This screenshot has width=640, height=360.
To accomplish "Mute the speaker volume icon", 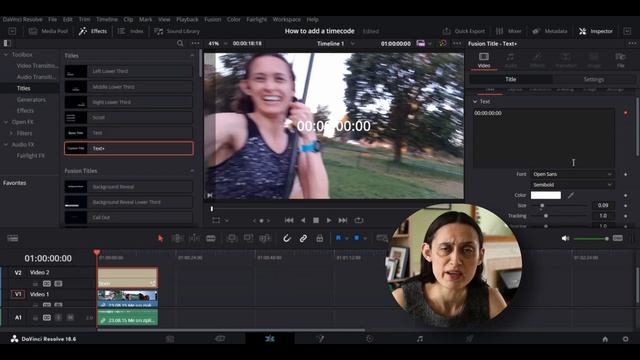I will click(x=565, y=238).
